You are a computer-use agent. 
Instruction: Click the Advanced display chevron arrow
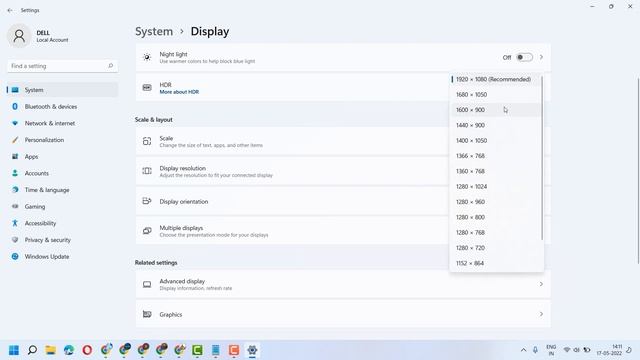click(541, 284)
